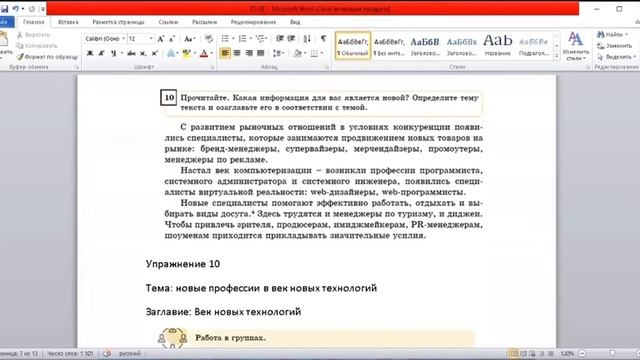Open underline style dropdown arrow

click(x=122, y=53)
